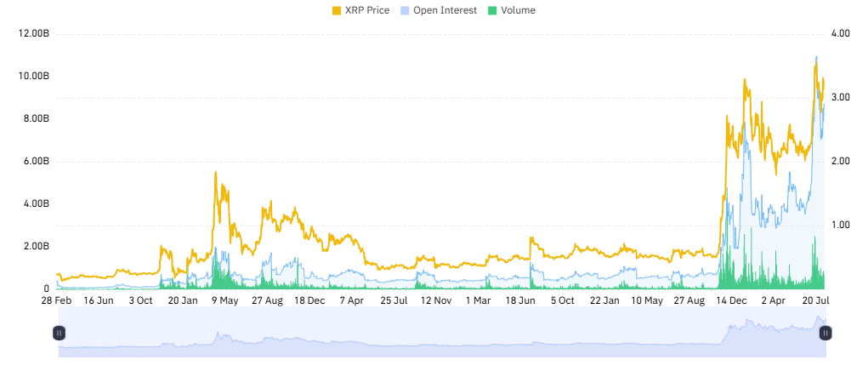The image size is (868, 383).
Task: Click the 25 Jul date axis label
Action: click(394, 300)
